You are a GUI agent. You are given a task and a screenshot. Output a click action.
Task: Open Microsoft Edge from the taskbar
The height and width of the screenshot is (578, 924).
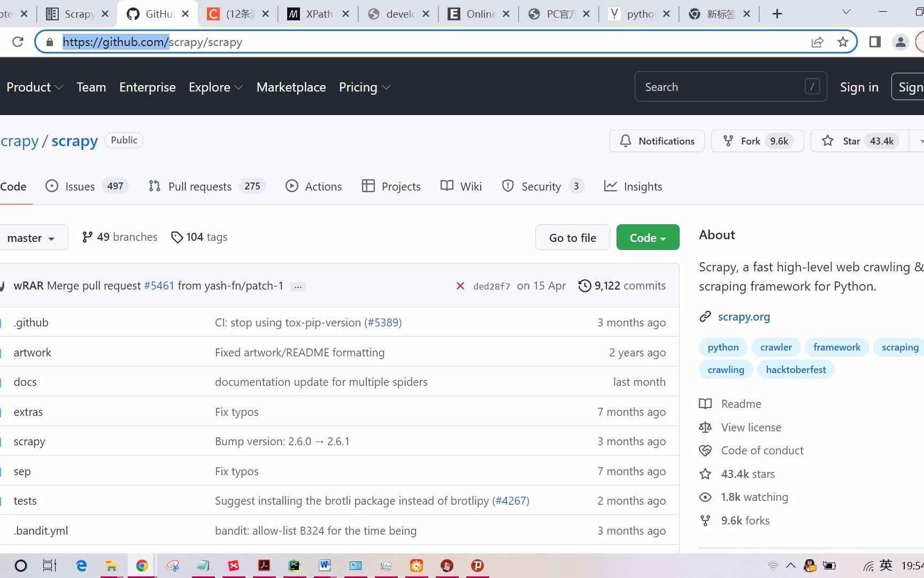[x=81, y=566]
